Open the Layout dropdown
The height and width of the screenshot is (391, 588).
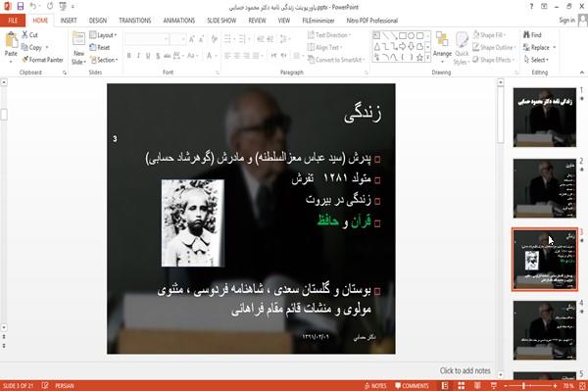click(103, 35)
